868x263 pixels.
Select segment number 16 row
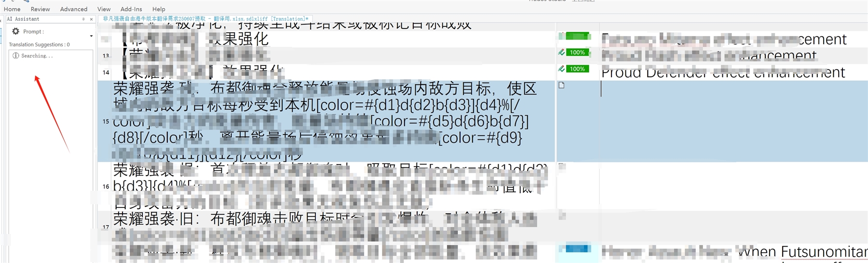106,186
